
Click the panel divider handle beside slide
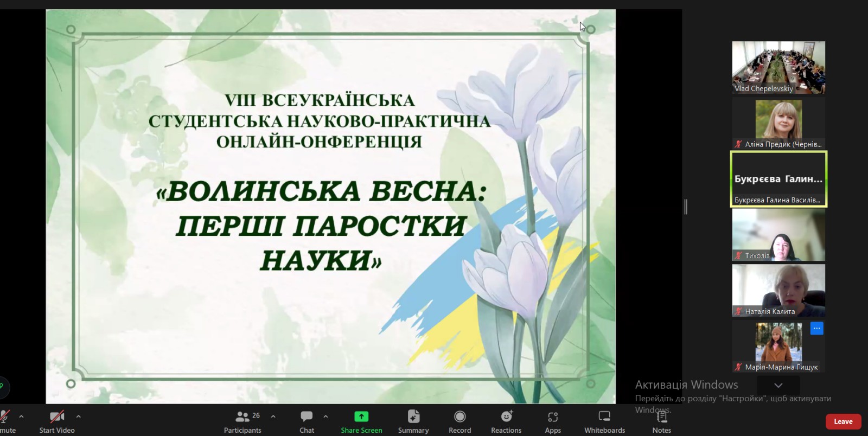(x=686, y=207)
